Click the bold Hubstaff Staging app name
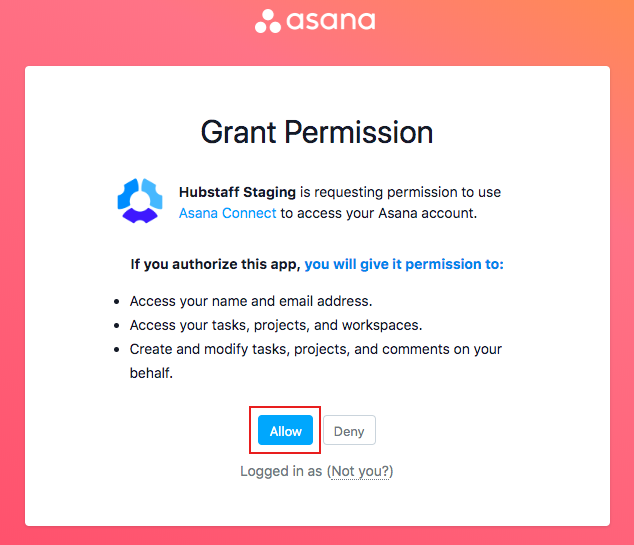The image size is (634, 545). [237, 192]
